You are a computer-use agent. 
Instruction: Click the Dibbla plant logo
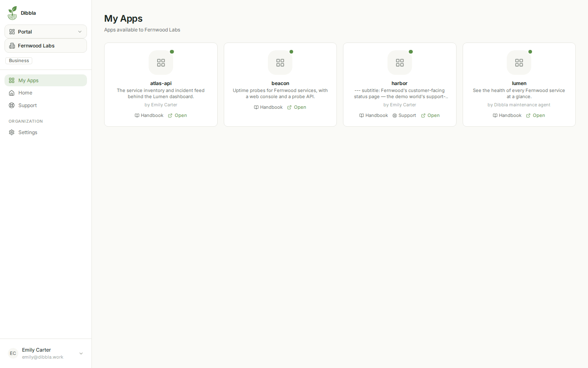pos(13,13)
